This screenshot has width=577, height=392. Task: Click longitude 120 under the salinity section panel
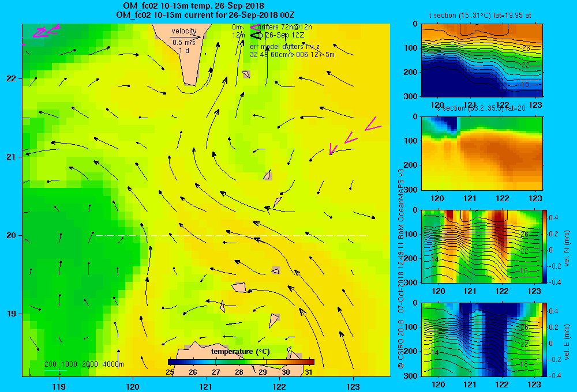[437, 198]
